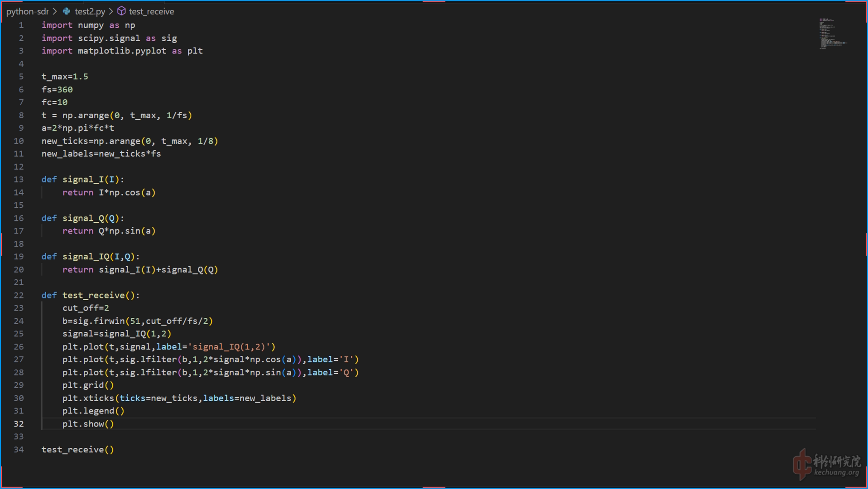Screen dimensions: 868x489
Task: Click the test_receive symbol cube icon
Action: (x=121, y=11)
